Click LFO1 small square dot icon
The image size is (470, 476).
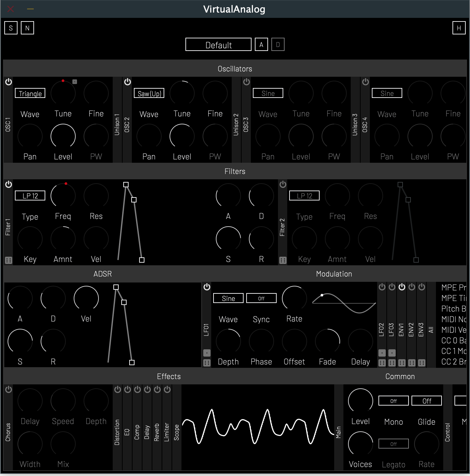pyautogui.click(x=207, y=353)
